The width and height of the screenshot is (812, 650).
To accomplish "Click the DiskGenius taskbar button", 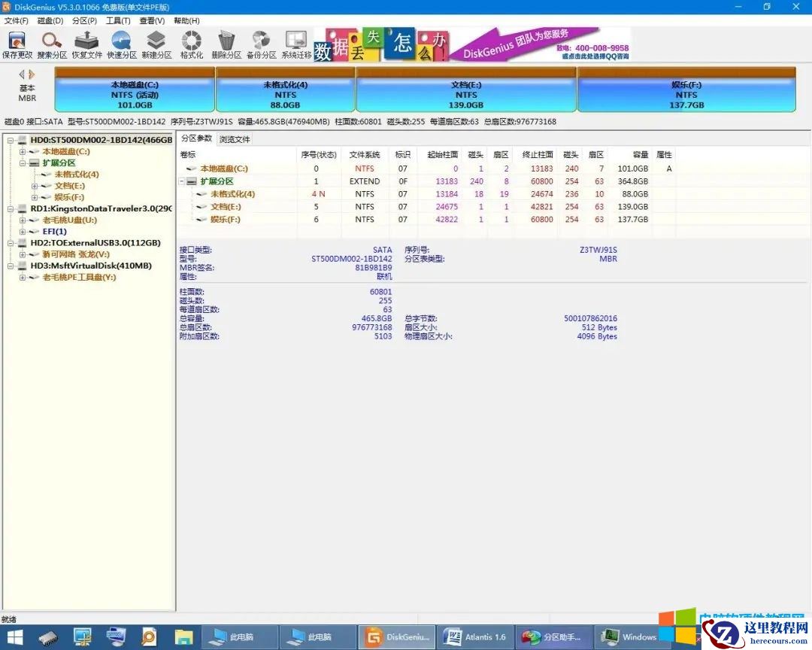I will [396, 637].
